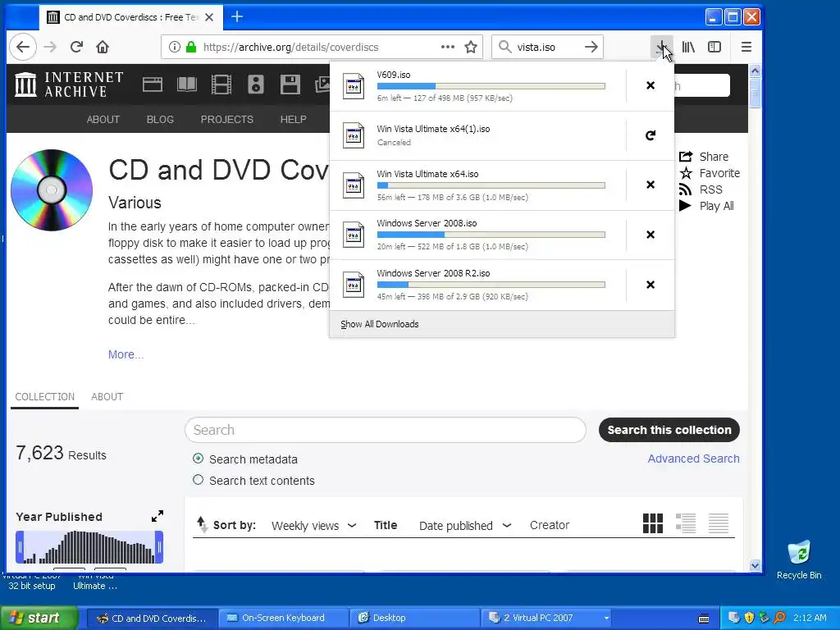
Task: Cancel the Windows Server 2008.iso download
Action: pyautogui.click(x=651, y=234)
